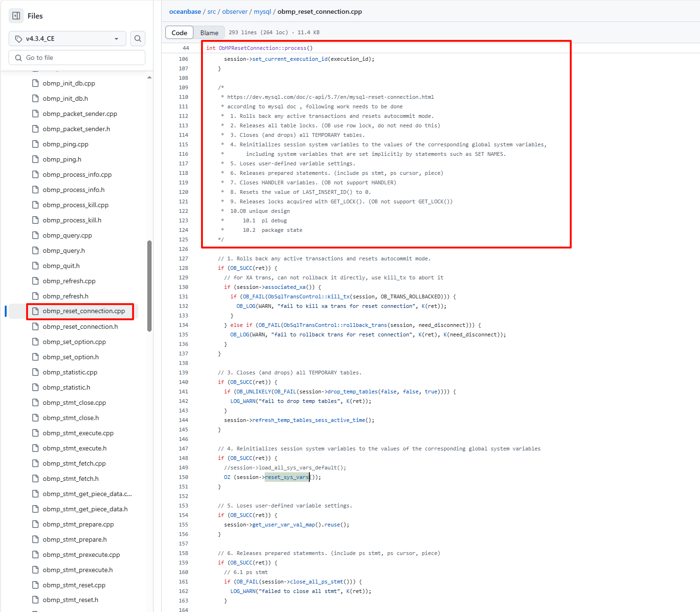Focus the Go to file search box
Screen dimensions: 700x612
click(77, 57)
